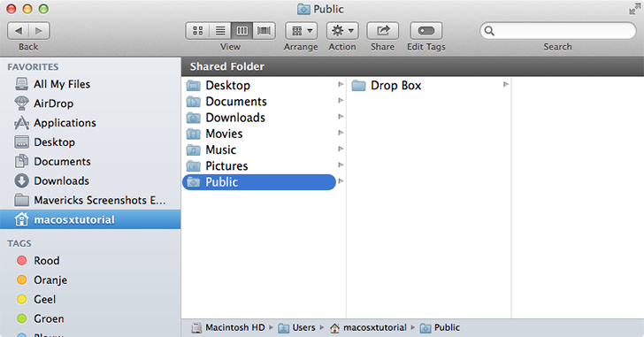The image size is (644, 337).
Task: Open Downloads in sidebar favorites
Action: (90, 180)
